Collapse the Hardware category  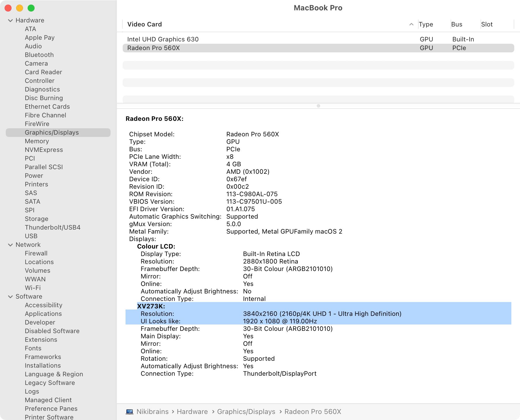tap(10, 20)
